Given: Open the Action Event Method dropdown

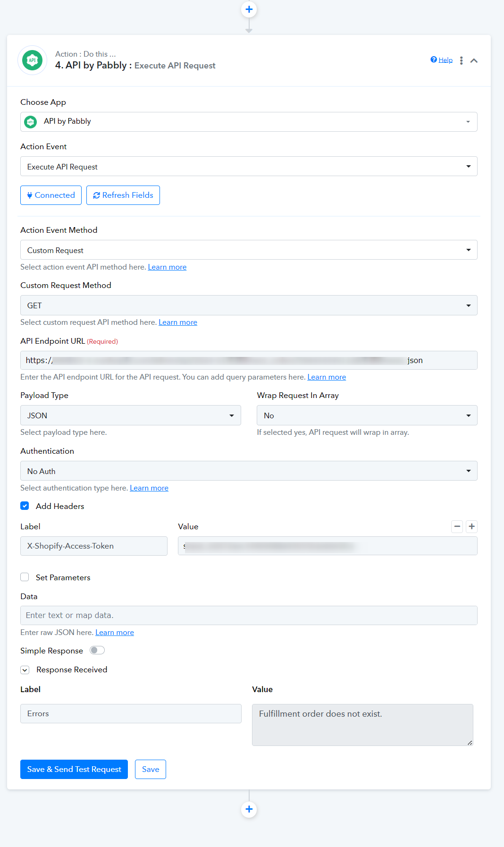Looking at the screenshot, I should (x=249, y=250).
